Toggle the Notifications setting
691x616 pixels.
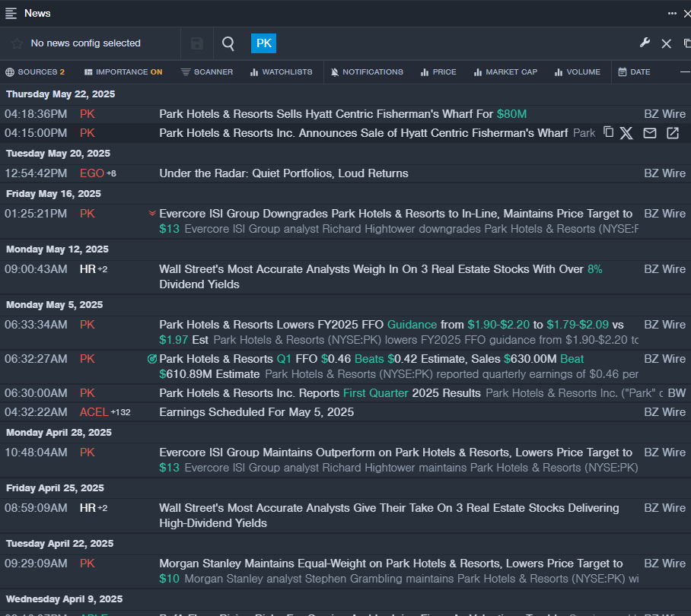(x=367, y=71)
